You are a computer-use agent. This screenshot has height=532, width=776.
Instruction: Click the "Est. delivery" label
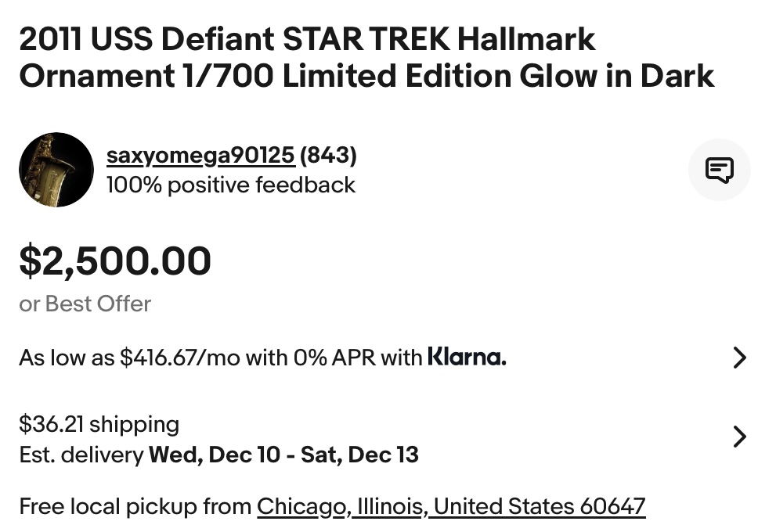click(81, 455)
